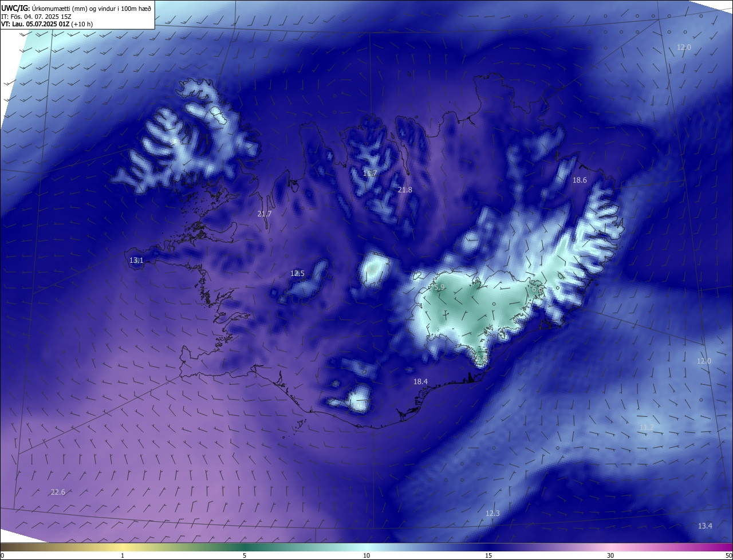Click the 12.5 value label in west Iceland

tap(297, 274)
